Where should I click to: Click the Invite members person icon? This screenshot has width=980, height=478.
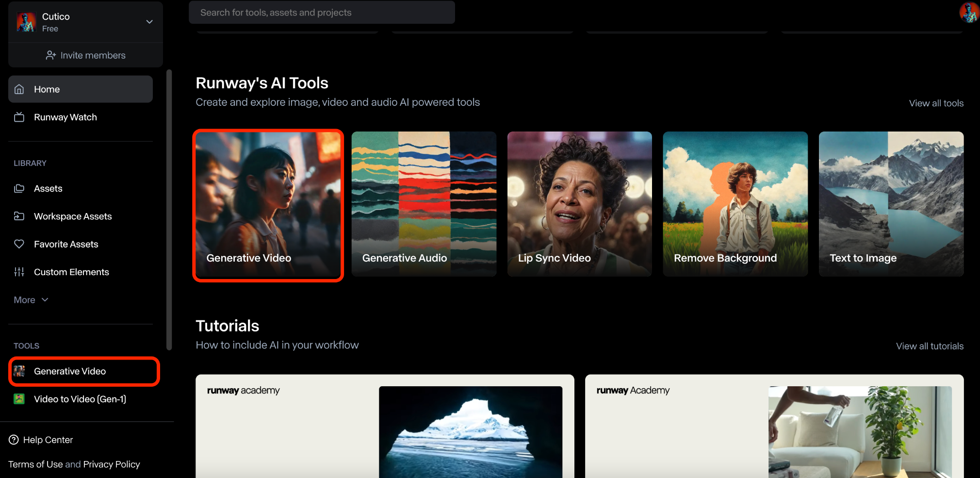tap(51, 55)
